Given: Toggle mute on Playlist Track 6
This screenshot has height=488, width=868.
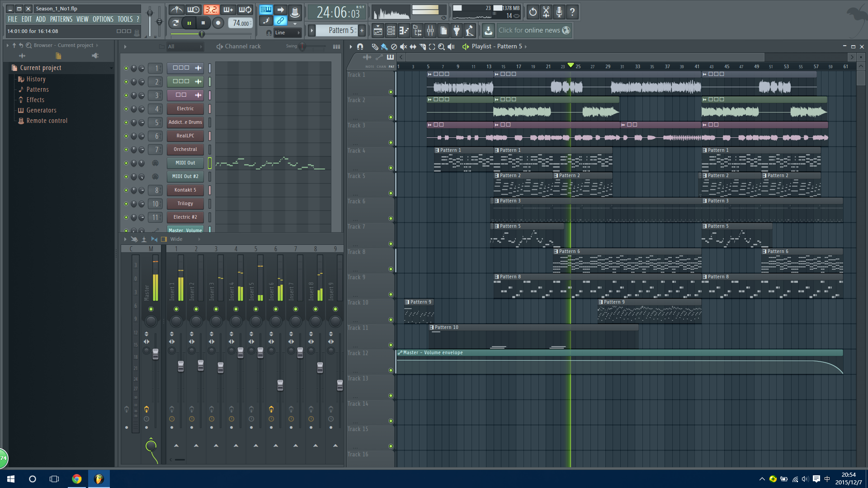Looking at the screenshot, I should click(x=391, y=219).
